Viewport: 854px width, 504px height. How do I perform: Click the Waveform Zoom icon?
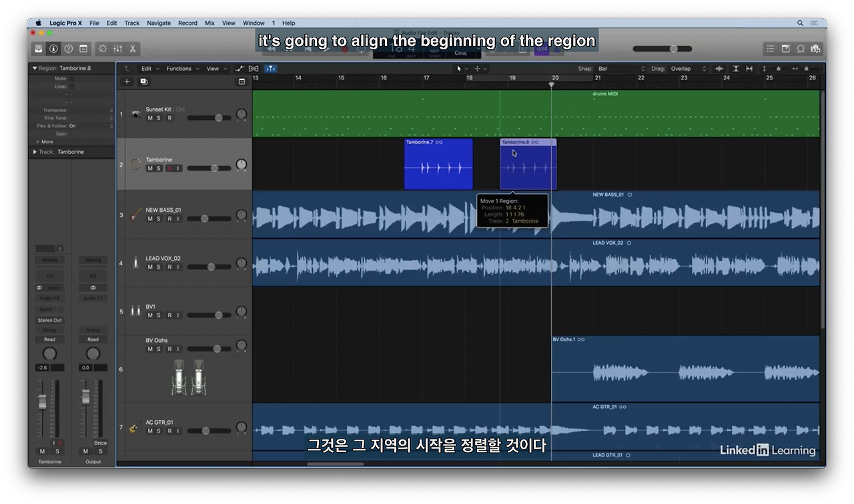(719, 69)
